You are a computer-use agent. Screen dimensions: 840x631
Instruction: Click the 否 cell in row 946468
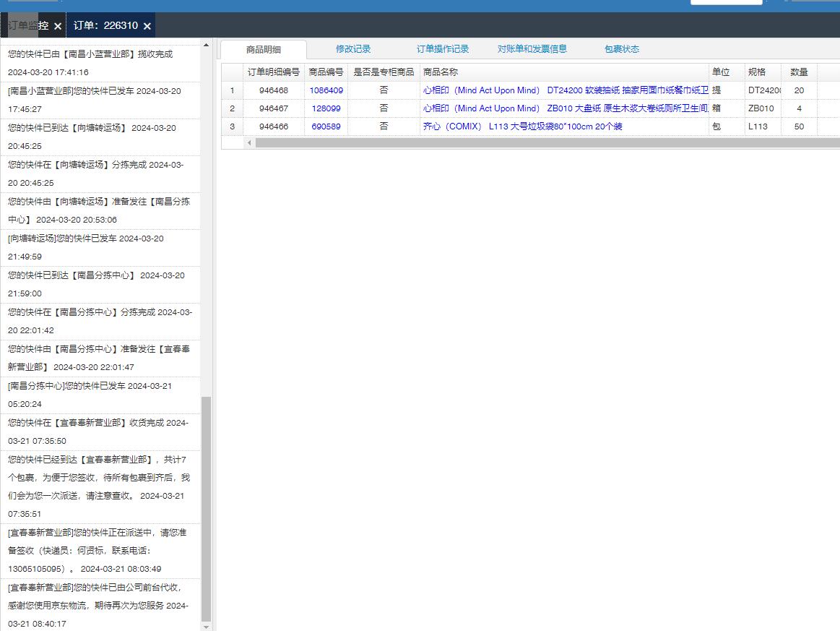pos(384,90)
